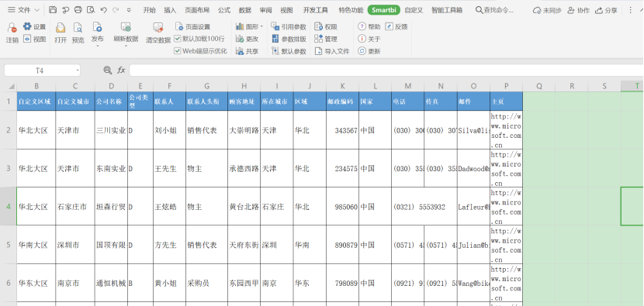Click the 打开 open report icon

(61, 28)
